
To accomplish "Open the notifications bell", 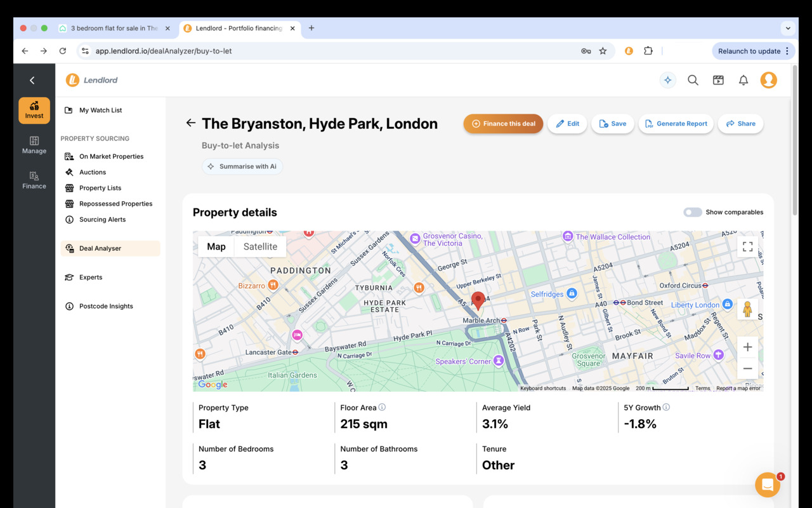I will pos(743,80).
